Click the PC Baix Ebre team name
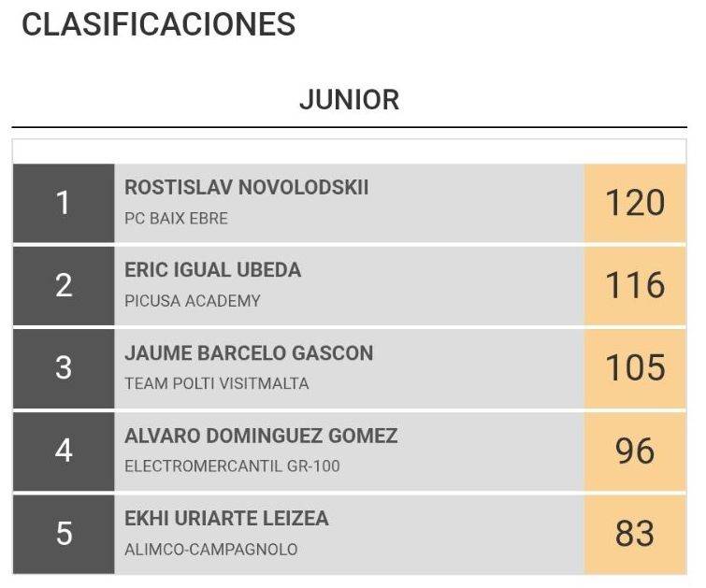Screen dimensions: 706x588 (x=176, y=219)
